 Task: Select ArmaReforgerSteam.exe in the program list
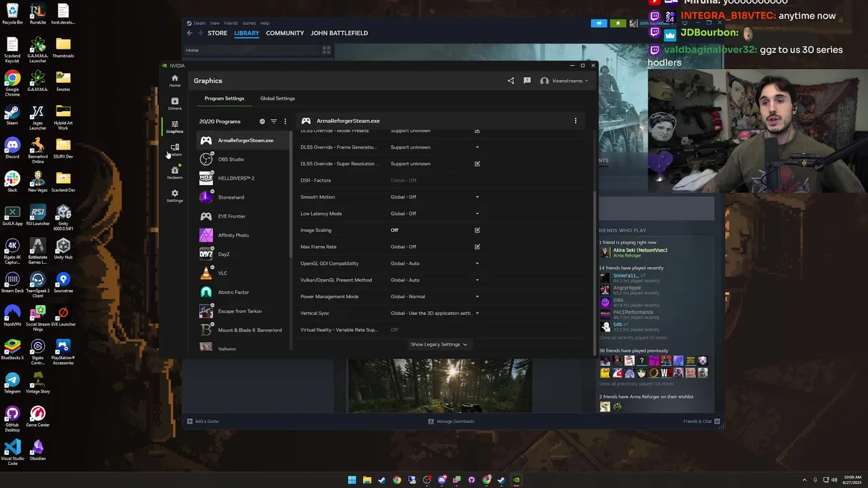(243, 140)
